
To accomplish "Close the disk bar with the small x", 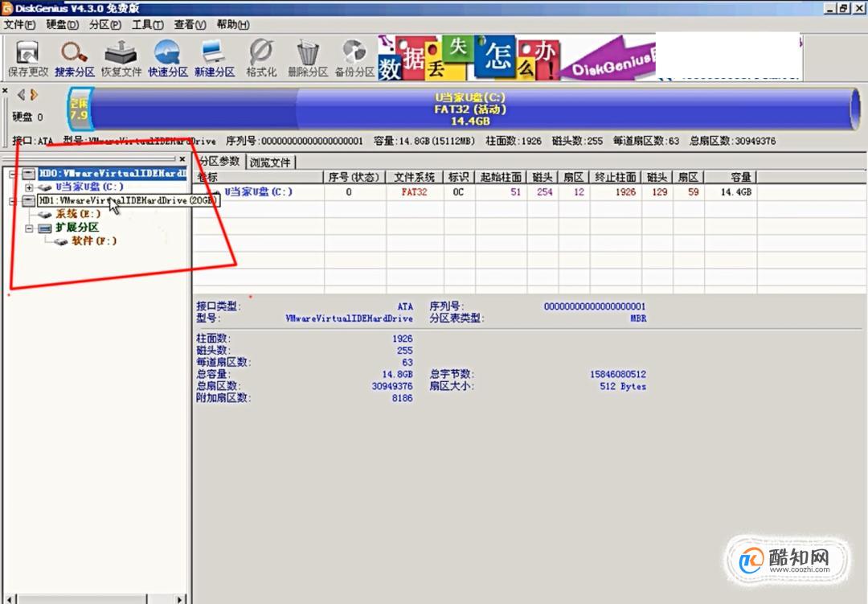I will point(5,90).
